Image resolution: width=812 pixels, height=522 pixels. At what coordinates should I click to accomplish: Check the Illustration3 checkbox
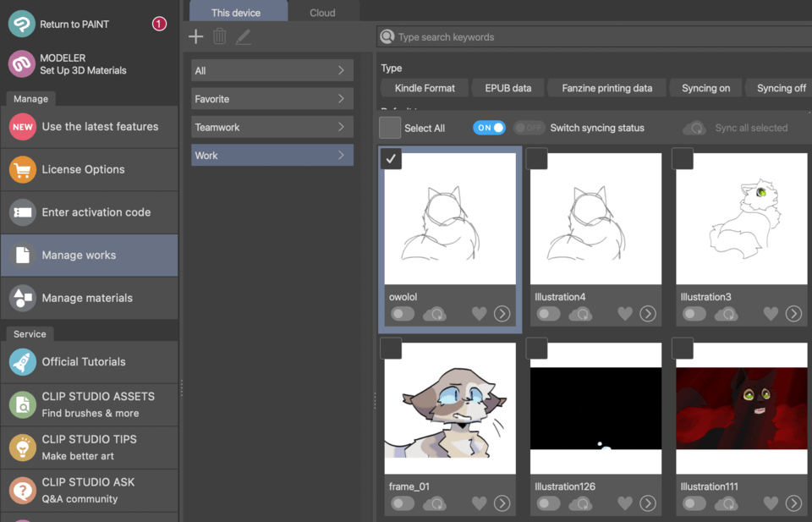[x=683, y=158]
